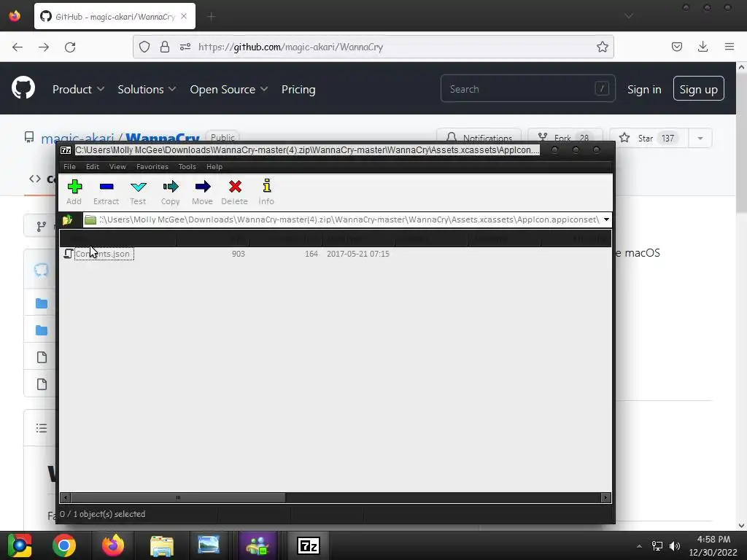Show hidden system tray icons
747x560 pixels.
pyautogui.click(x=639, y=546)
